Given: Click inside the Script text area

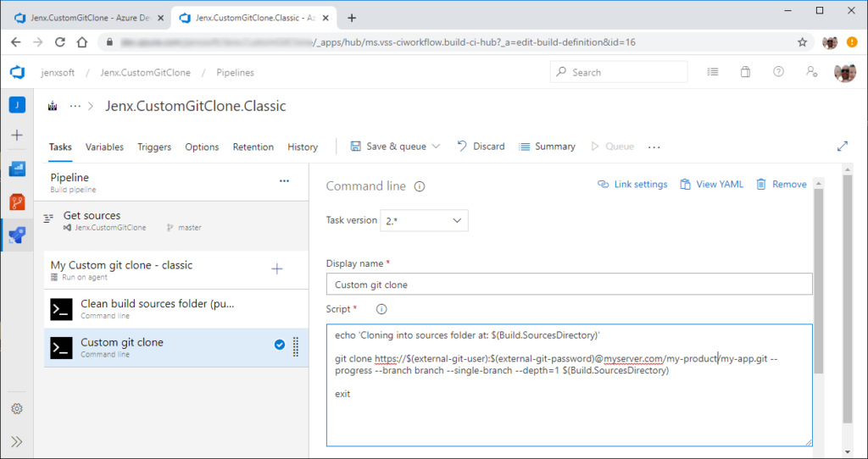Looking at the screenshot, I should pos(569,384).
